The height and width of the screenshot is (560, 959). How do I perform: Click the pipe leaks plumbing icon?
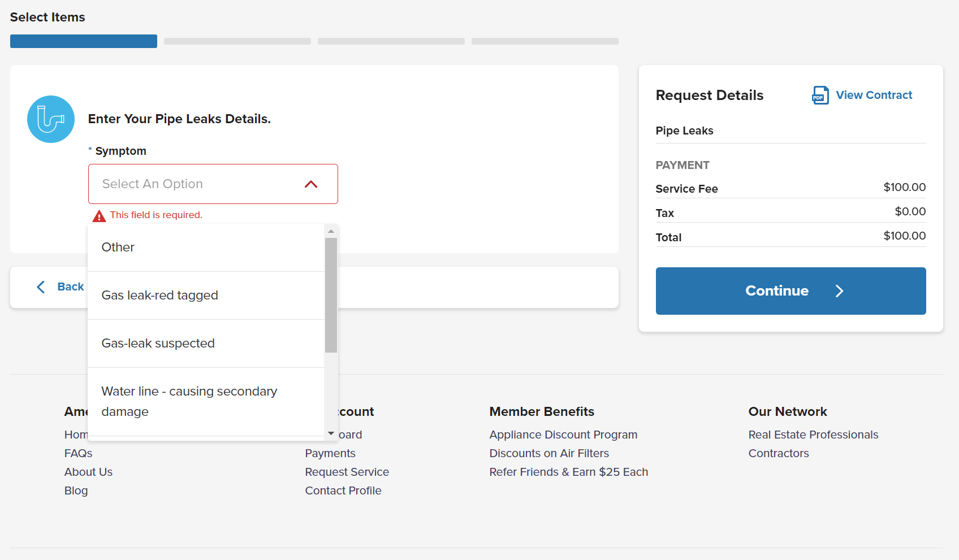[51, 119]
